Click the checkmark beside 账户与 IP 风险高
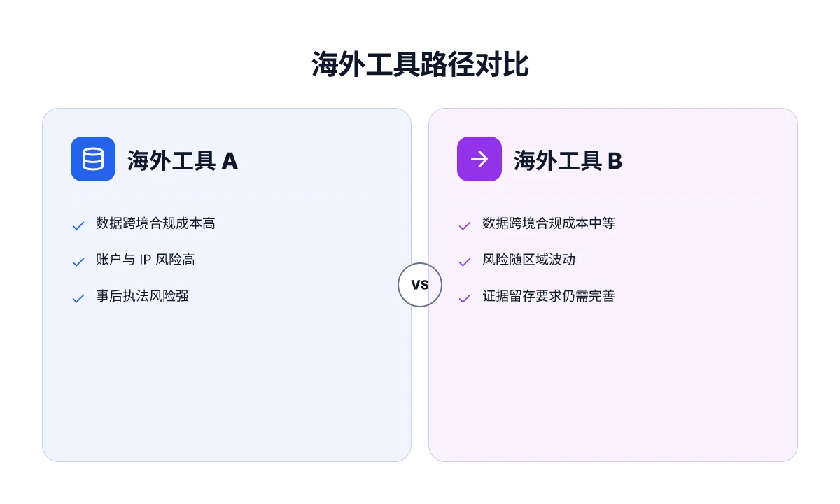This screenshot has width=840, height=504. 78,262
